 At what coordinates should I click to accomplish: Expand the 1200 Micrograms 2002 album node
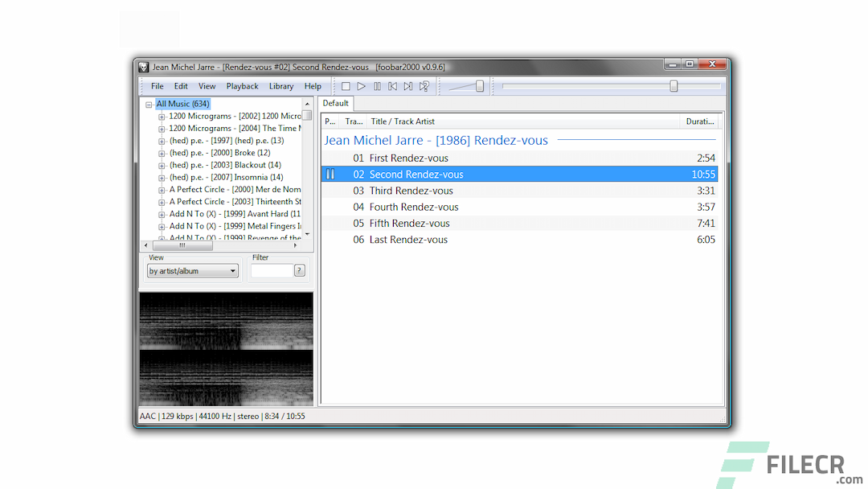pos(162,116)
